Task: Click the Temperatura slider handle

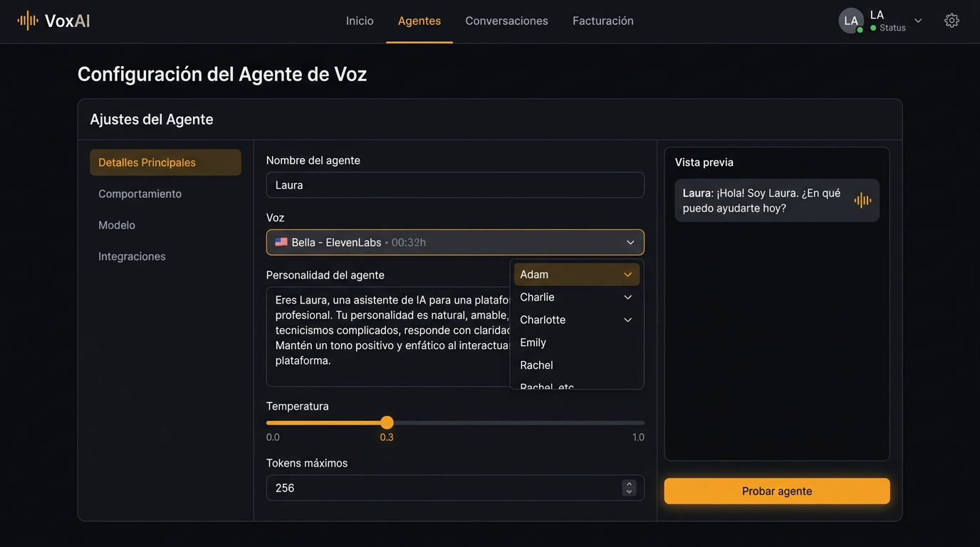Action: (x=387, y=422)
